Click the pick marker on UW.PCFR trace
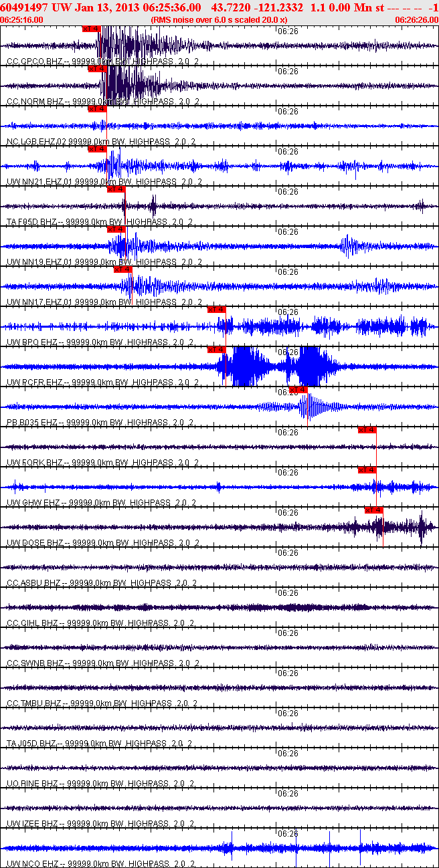439x868 pixels. pyautogui.click(x=217, y=350)
